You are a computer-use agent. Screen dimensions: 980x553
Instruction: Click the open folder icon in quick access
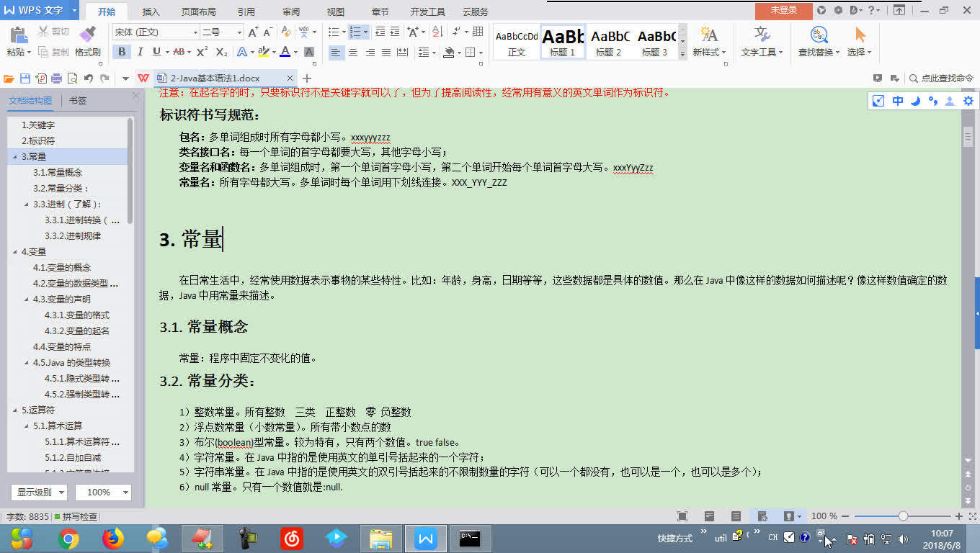pyautogui.click(x=9, y=78)
